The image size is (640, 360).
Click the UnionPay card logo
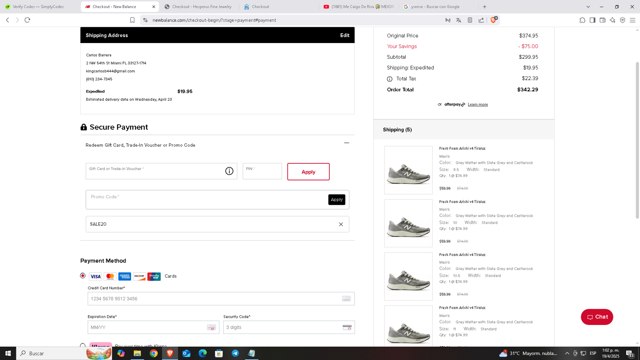point(154,276)
